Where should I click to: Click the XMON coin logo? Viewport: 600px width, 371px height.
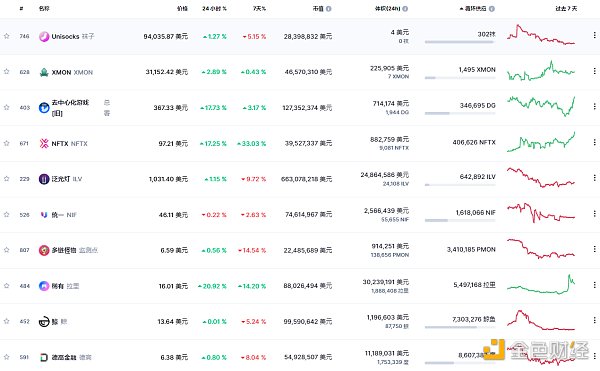click(x=44, y=72)
